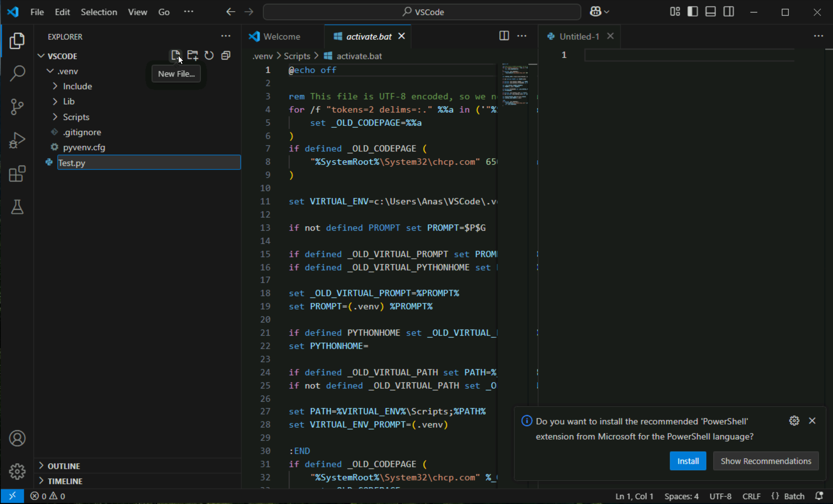833x504 pixels.
Task: Click the editor minimap code overview
Action: pyautogui.click(x=514, y=85)
